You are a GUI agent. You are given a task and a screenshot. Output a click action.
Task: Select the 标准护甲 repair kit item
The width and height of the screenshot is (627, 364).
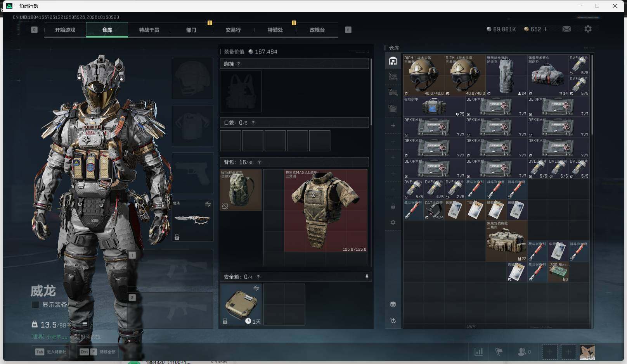click(x=434, y=106)
